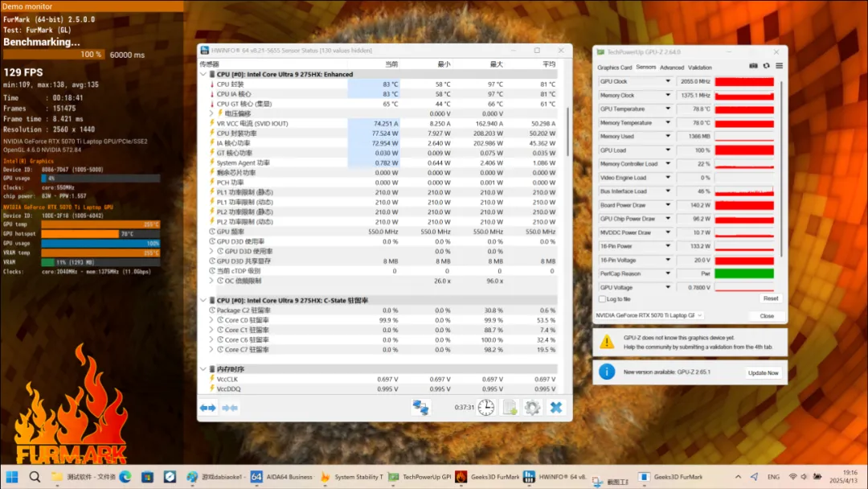Click GPU-Z warning triangle icon

point(607,342)
